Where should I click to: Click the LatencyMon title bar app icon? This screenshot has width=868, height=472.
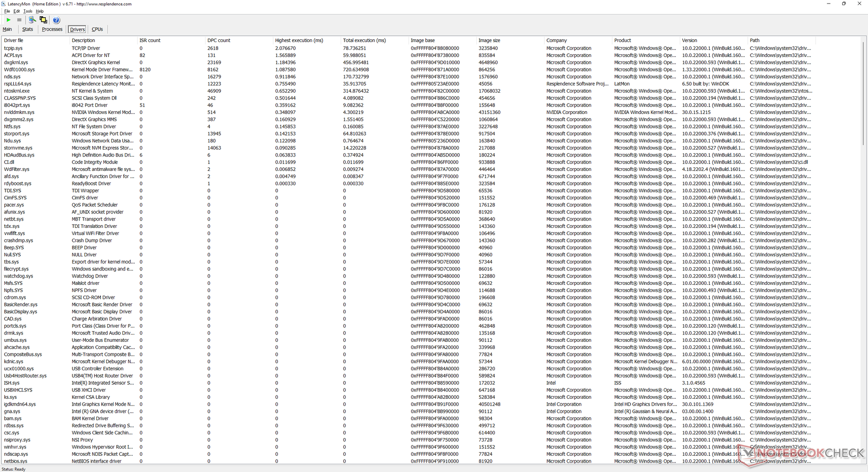tap(4, 4)
